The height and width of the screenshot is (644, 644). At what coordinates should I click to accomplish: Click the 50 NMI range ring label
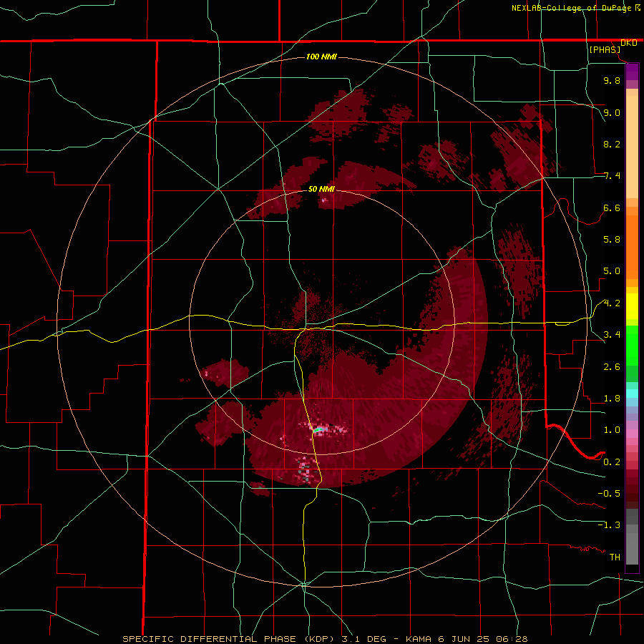point(321,189)
